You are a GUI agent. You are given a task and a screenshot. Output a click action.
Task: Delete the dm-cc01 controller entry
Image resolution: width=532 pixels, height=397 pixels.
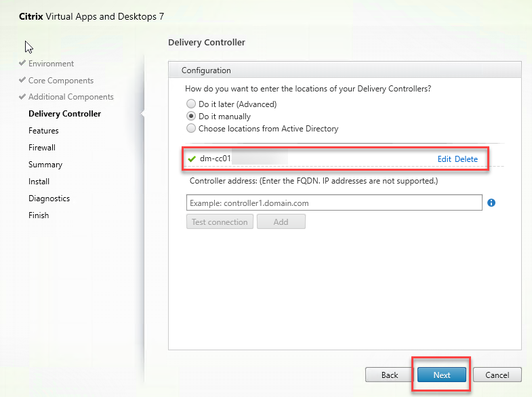tap(466, 159)
